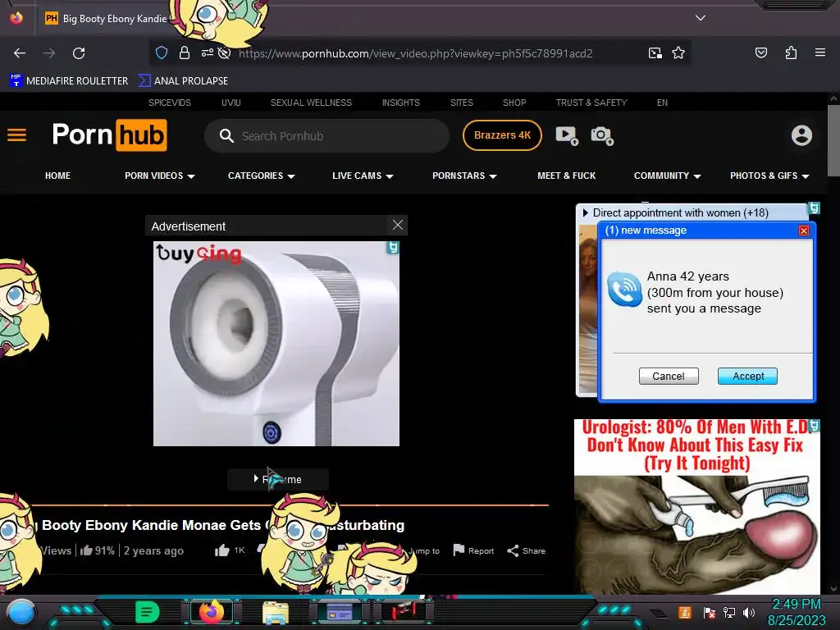Click the blocked autoplay icon in address bar

click(x=225, y=52)
